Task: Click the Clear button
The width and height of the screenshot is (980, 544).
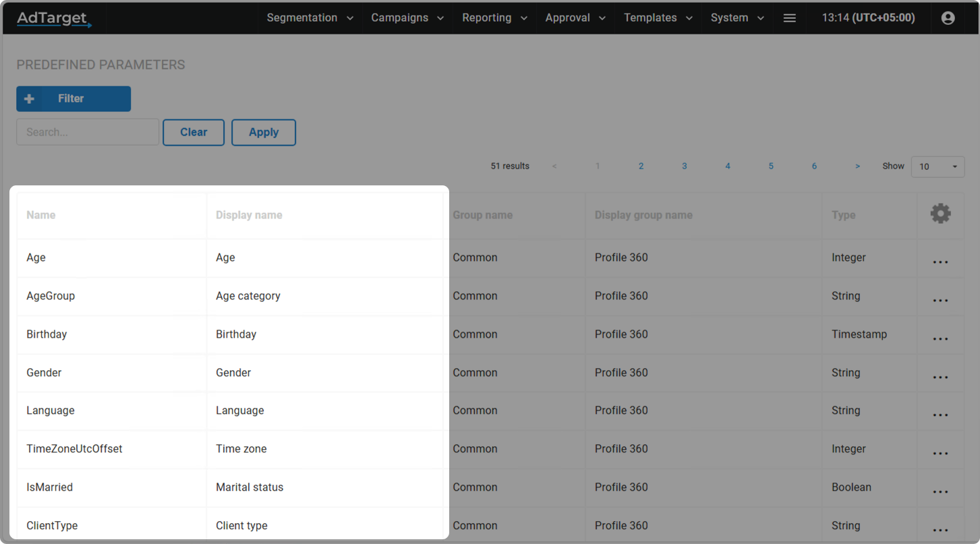Action: 194,132
